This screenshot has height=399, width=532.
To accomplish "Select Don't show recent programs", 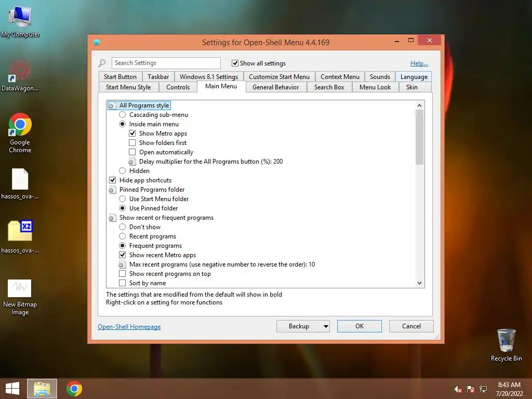I will [123, 227].
